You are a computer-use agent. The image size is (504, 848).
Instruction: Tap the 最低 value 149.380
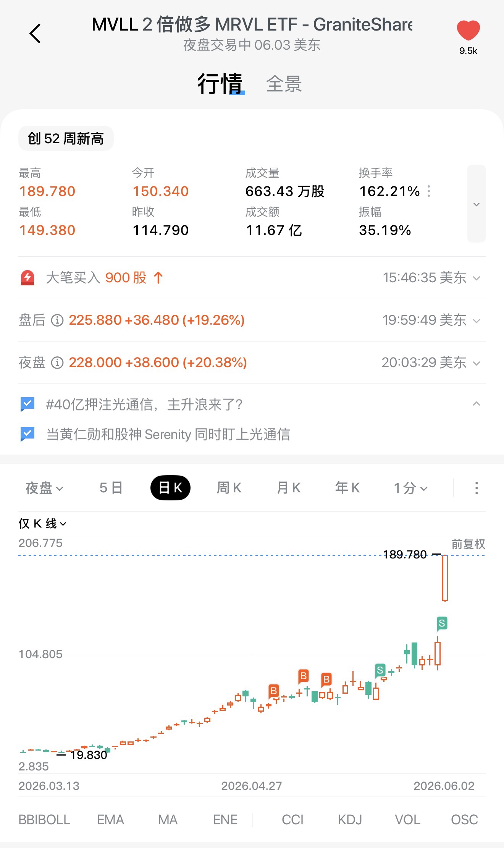[47, 230]
